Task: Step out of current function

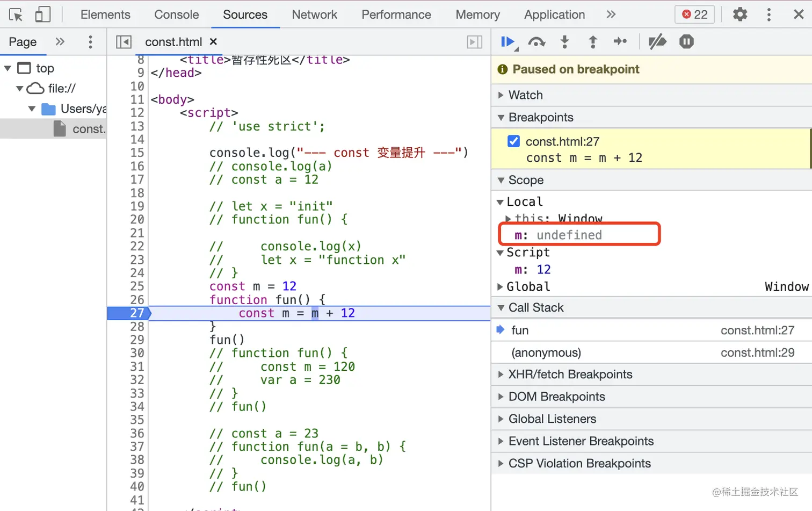Action: point(593,41)
